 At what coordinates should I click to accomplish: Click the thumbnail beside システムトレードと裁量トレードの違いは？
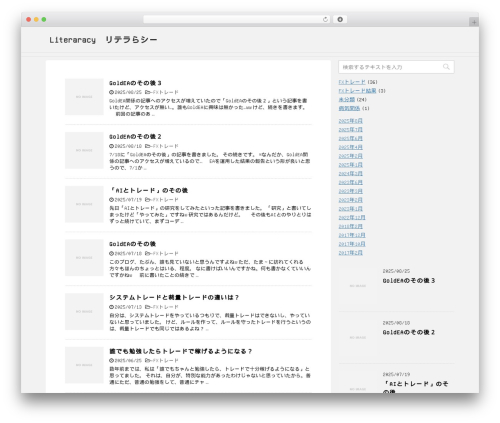(x=84, y=312)
